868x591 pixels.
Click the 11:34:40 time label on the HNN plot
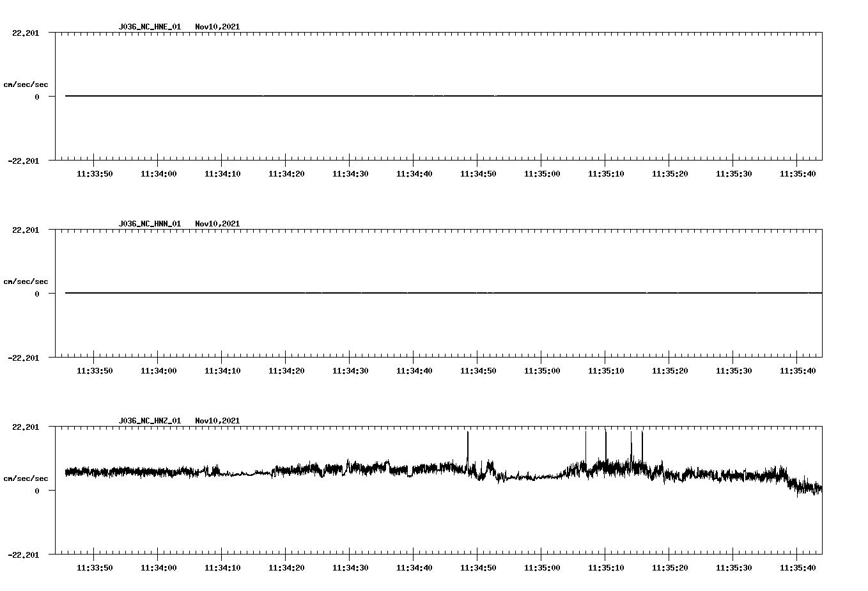pyautogui.click(x=414, y=371)
